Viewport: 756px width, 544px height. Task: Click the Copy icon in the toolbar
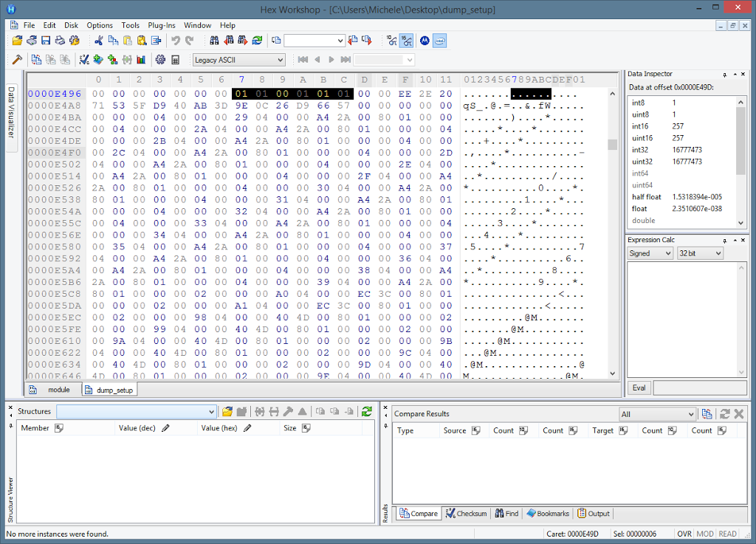113,41
